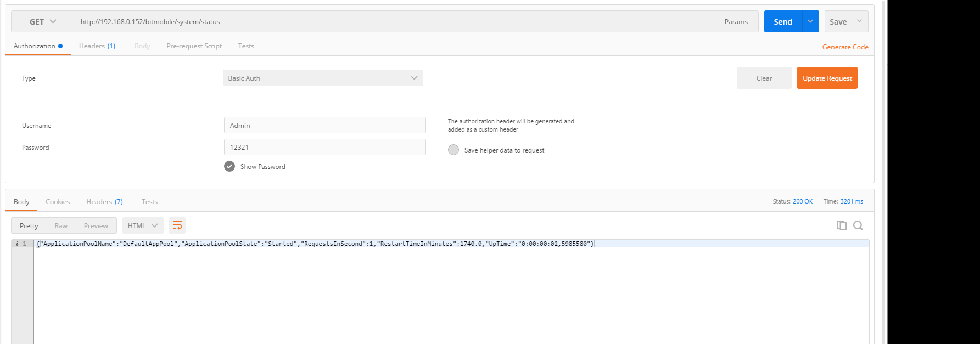Open the HTML format dropdown
Image resolution: width=980 pixels, height=344 pixels.
pos(143,225)
